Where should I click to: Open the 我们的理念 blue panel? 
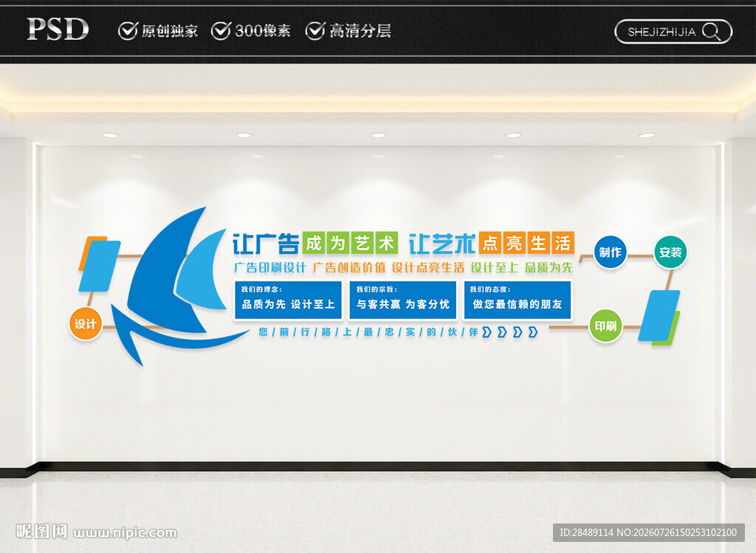(289, 300)
